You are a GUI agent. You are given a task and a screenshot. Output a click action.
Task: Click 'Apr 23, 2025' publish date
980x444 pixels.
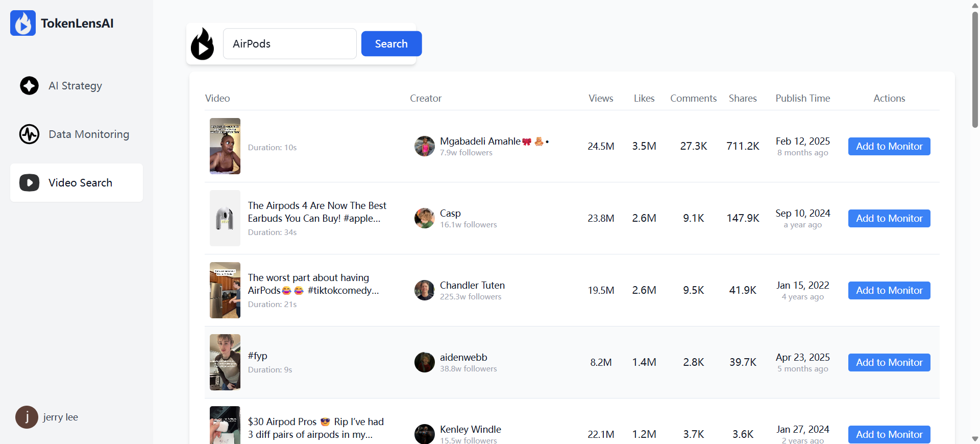point(803,357)
